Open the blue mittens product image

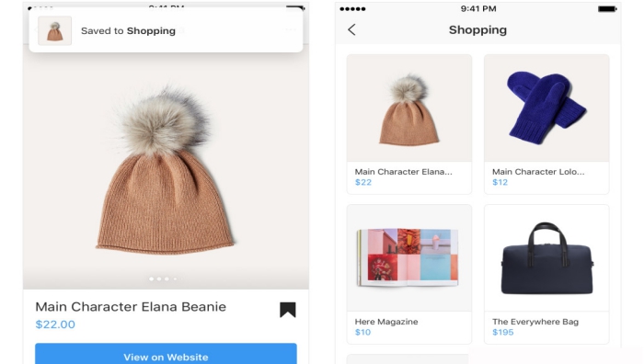pos(546,108)
